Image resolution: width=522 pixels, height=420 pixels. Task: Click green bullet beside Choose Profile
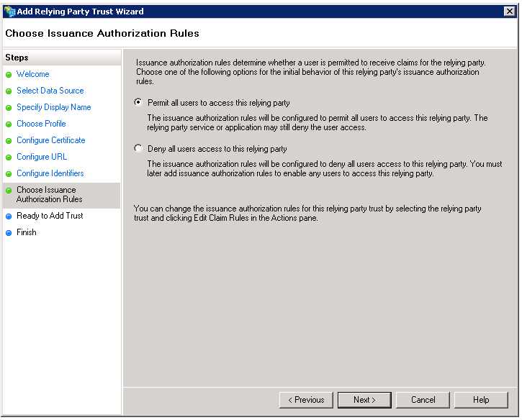click(9, 124)
